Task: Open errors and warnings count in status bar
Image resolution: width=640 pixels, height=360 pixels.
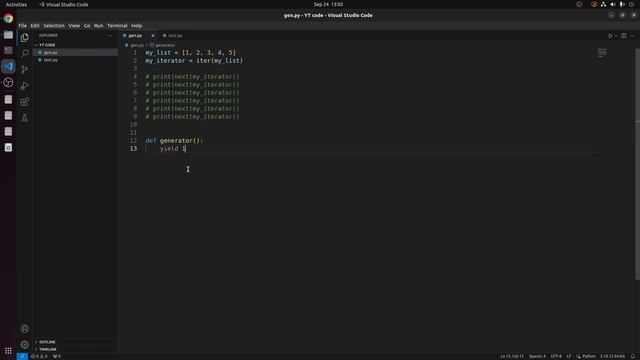Action: coord(39,356)
